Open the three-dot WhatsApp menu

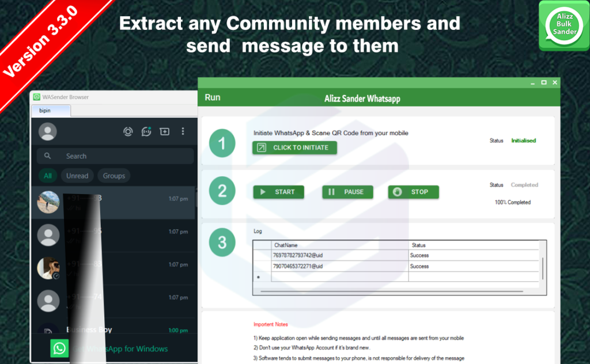pyautogui.click(x=183, y=131)
